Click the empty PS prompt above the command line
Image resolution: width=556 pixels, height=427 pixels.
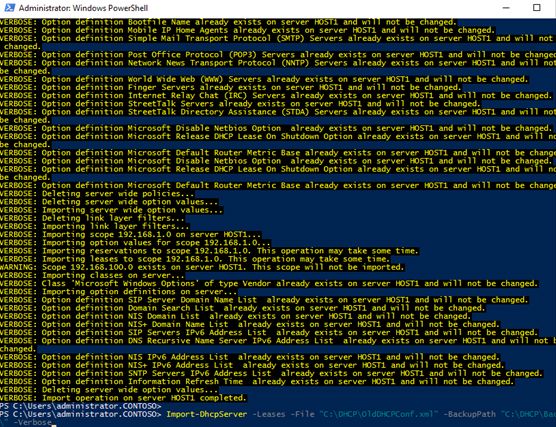pos(80,406)
